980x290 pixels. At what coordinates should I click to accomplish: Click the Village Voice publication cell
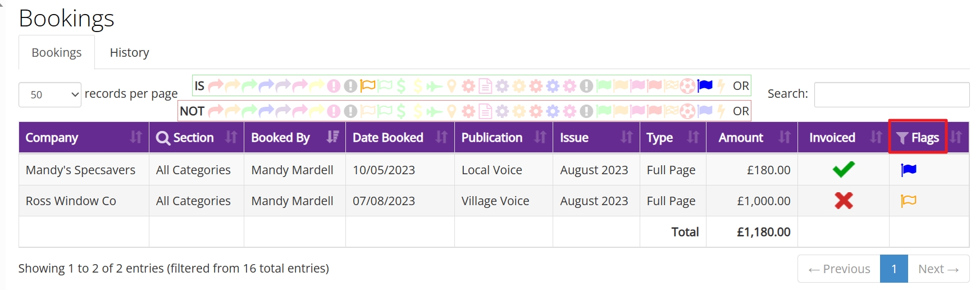[x=504, y=201]
